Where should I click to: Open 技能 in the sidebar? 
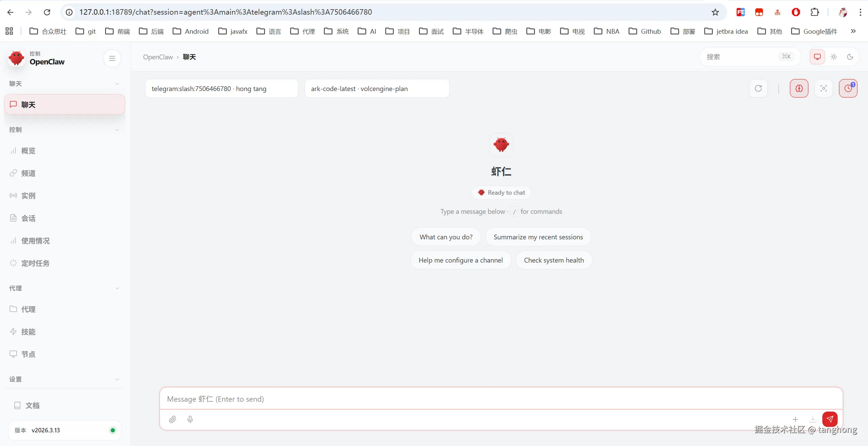[x=28, y=332]
